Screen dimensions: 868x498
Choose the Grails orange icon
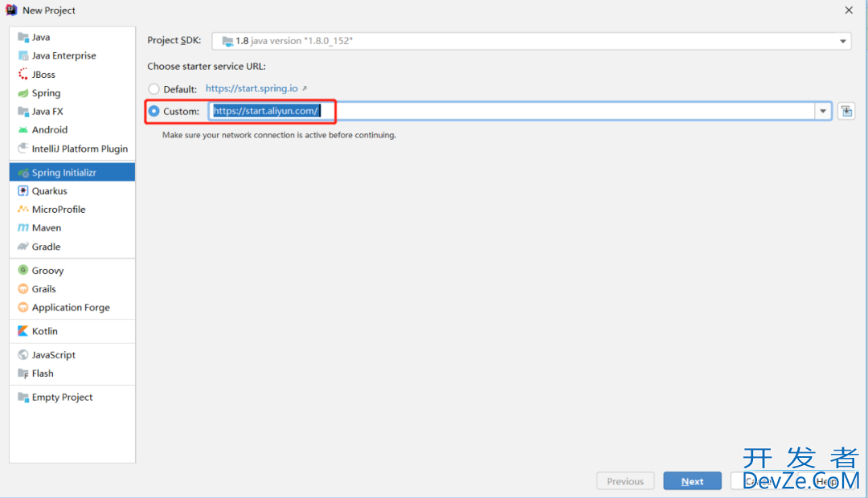coord(23,289)
